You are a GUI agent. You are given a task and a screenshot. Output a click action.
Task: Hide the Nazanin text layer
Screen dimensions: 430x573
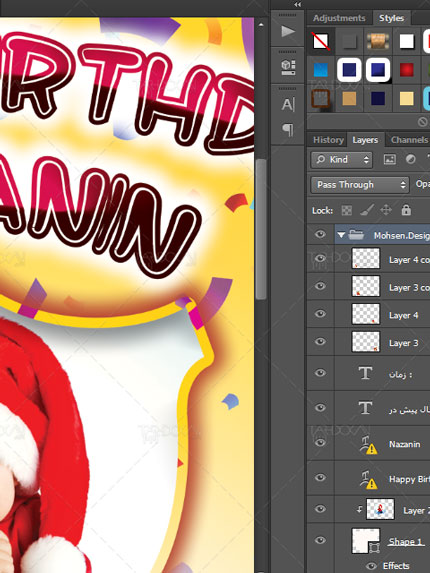pos(320,443)
